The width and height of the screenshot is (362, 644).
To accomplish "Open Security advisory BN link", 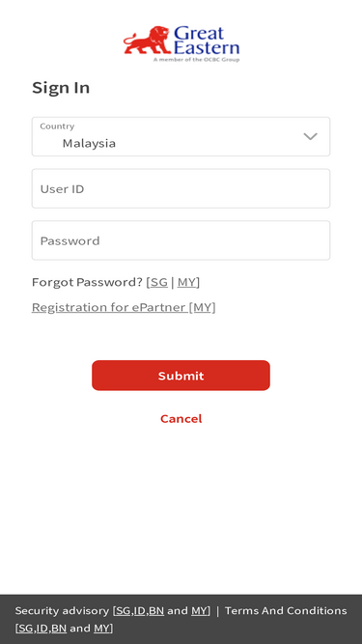I will click(156, 611).
